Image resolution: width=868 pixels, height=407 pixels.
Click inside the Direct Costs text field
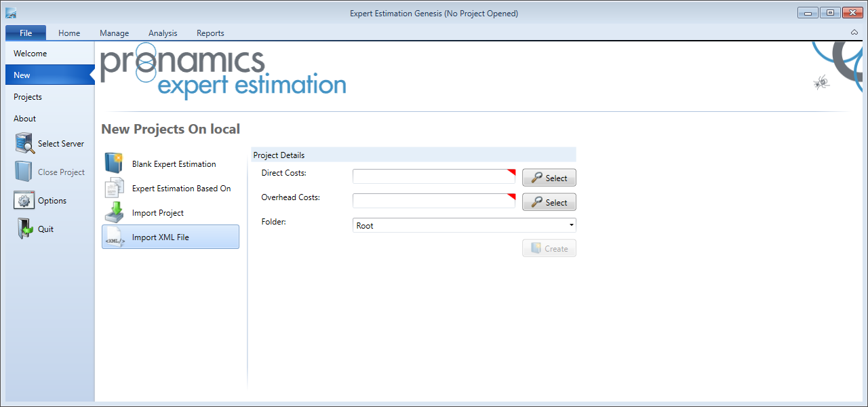click(x=434, y=177)
